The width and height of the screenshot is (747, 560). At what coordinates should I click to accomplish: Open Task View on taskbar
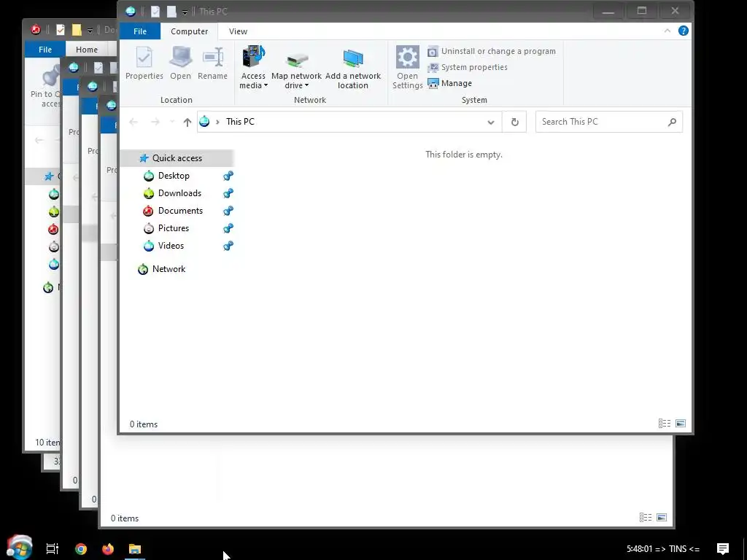pos(53,548)
